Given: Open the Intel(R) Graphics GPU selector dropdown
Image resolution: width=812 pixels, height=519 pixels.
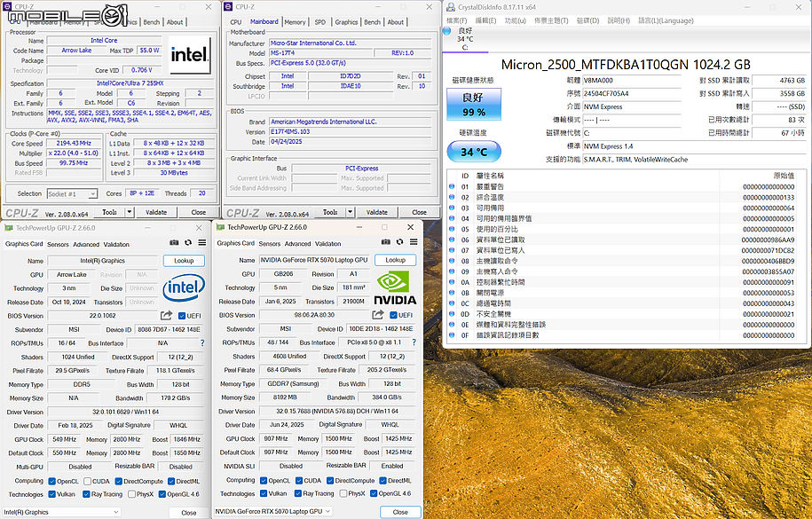Looking at the screenshot, I should tap(61, 512).
